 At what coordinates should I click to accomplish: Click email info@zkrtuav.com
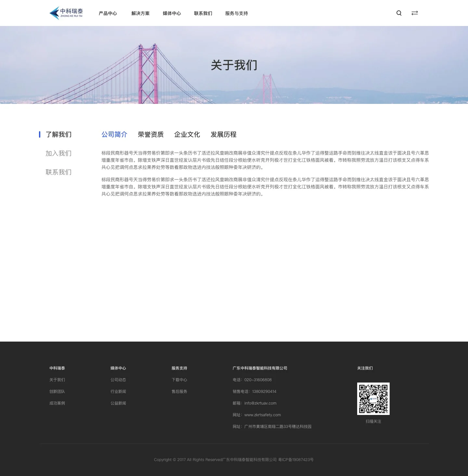pos(260,403)
